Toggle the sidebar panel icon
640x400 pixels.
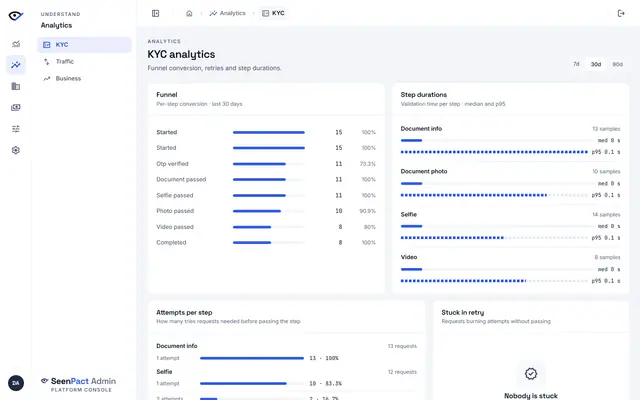(156, 13)
